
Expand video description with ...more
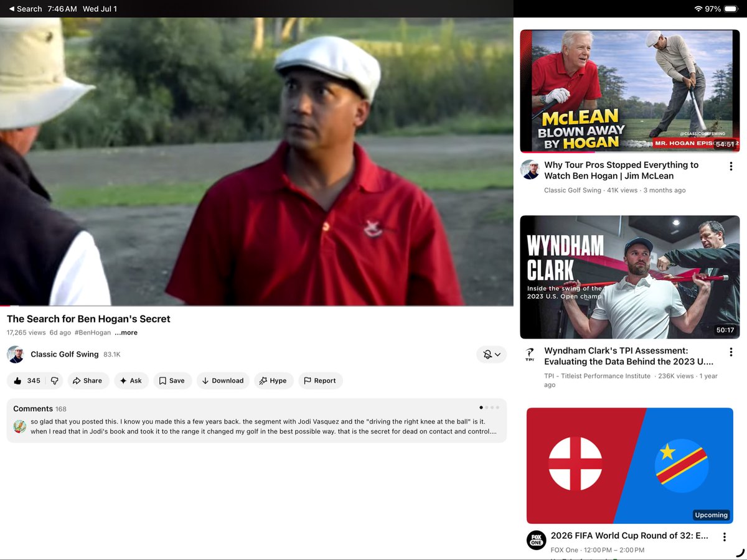[126, 333]
